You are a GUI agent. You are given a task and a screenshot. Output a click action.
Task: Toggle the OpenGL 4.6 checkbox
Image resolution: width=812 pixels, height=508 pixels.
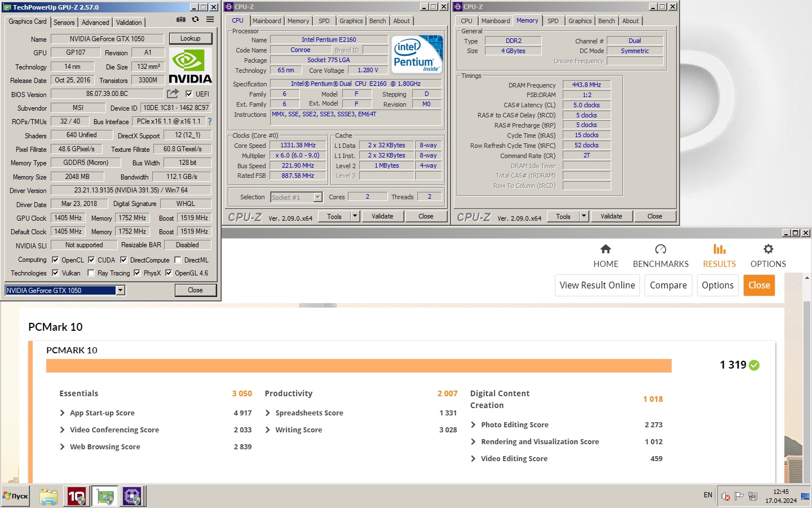pos(169,273)
